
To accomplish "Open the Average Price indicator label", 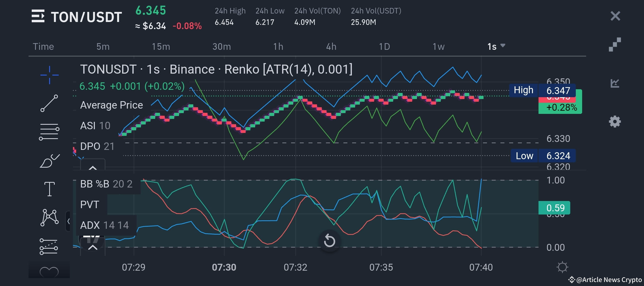I will [x=111, y=105].
